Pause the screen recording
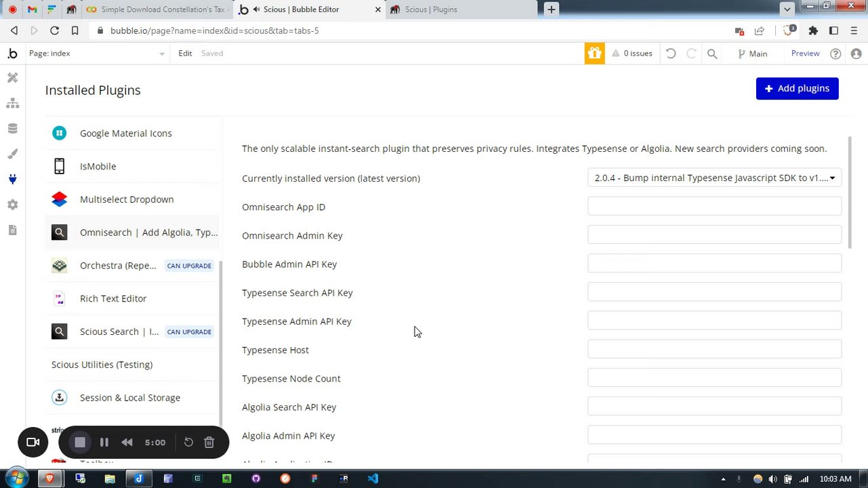 click(x=104, y=443)
